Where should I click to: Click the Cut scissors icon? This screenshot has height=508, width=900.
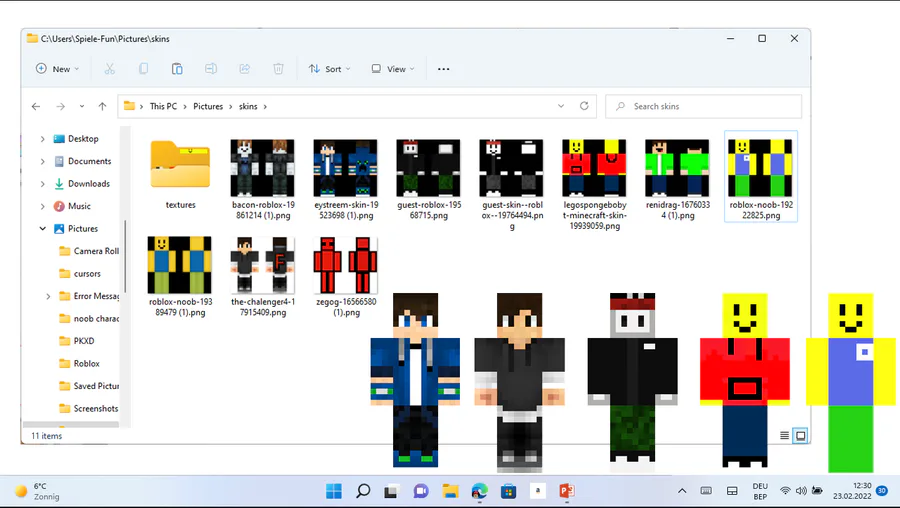point(109,69)
